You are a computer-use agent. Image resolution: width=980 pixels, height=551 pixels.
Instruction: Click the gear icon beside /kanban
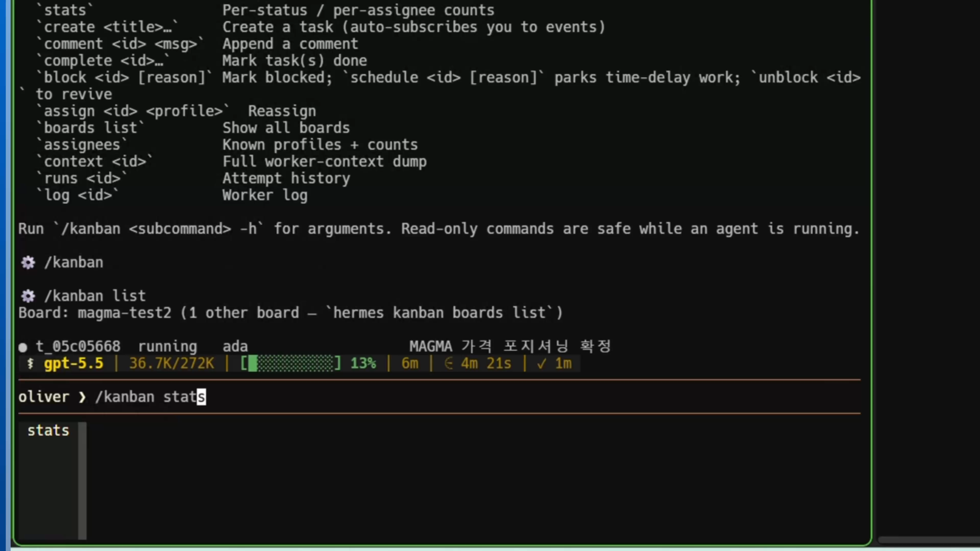(x=28, y=263)
